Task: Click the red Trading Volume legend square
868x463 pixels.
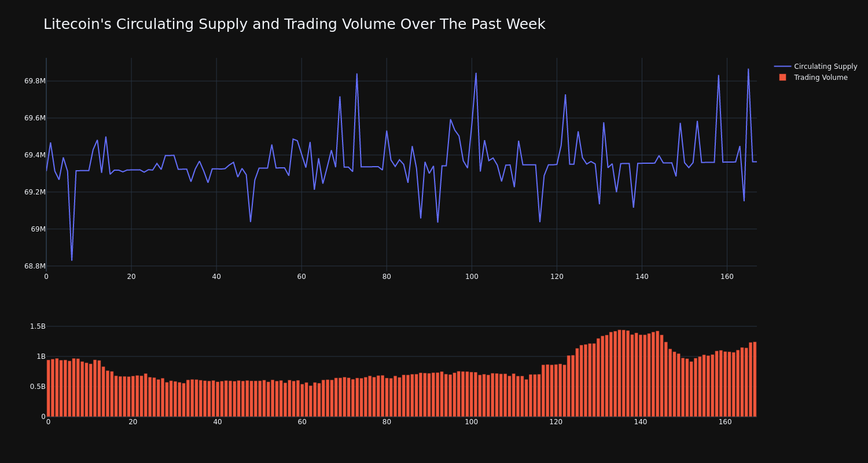Action: pyautogui.click(x=782, y=78)
